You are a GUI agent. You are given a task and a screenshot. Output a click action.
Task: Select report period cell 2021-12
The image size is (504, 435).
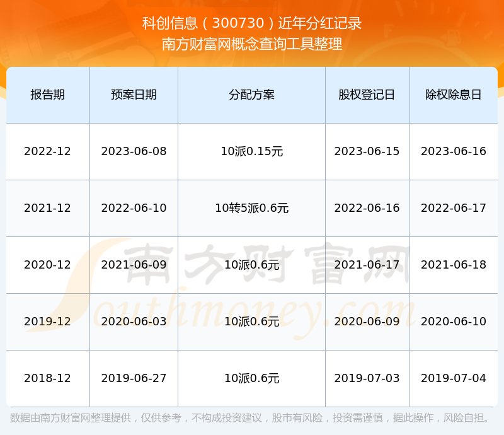click(48, 208)
